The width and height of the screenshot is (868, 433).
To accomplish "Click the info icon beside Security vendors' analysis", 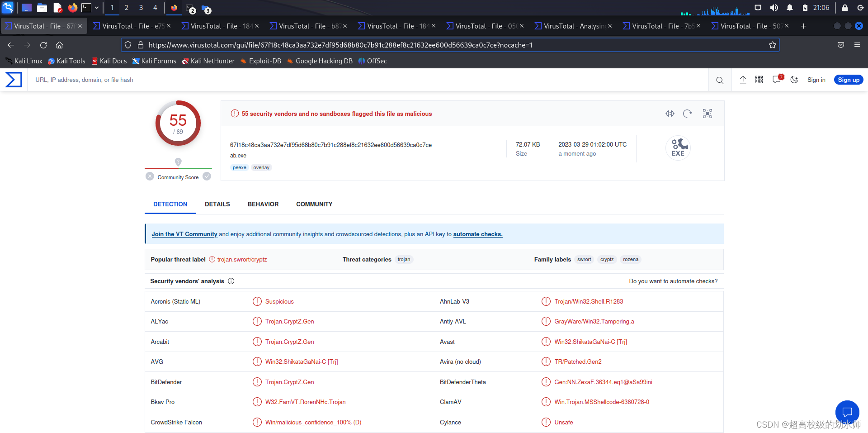I will pos(231,281).
